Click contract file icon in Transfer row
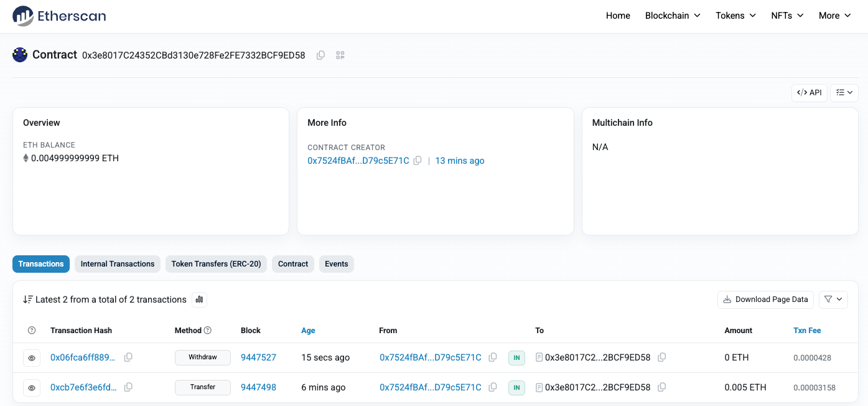 (539, 387)
